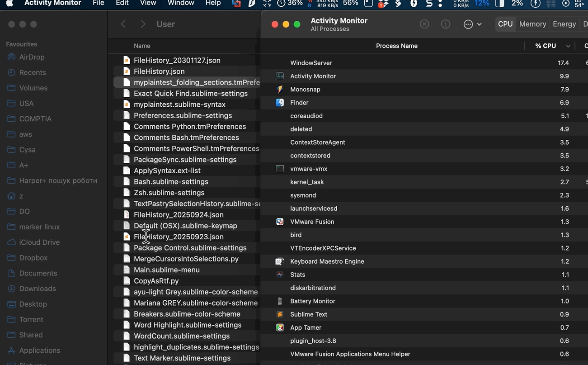Click the process info inspect icon
This screenshot has height=365, width=588.
(x=446, y=24)
